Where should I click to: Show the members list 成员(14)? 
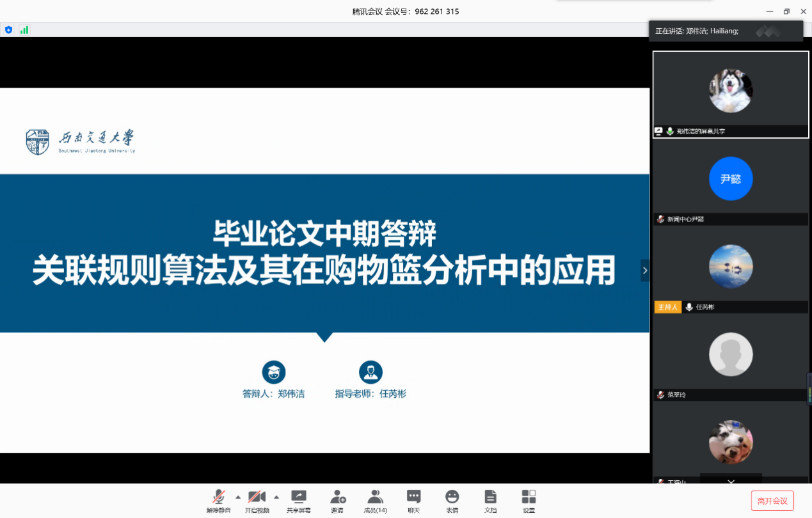[375, 500]
